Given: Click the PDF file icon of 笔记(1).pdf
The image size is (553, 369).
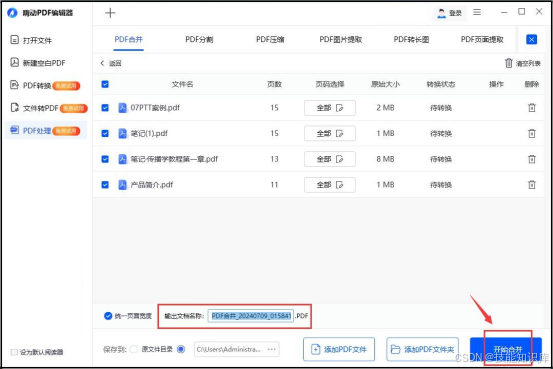Looking at the screenshot, I should tap(122, 133).
